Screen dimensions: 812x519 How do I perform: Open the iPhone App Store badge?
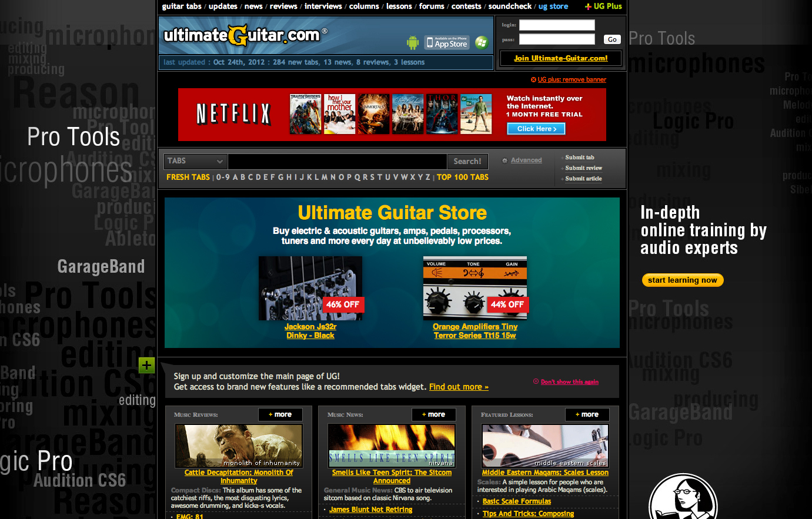(x=447, y=42)
